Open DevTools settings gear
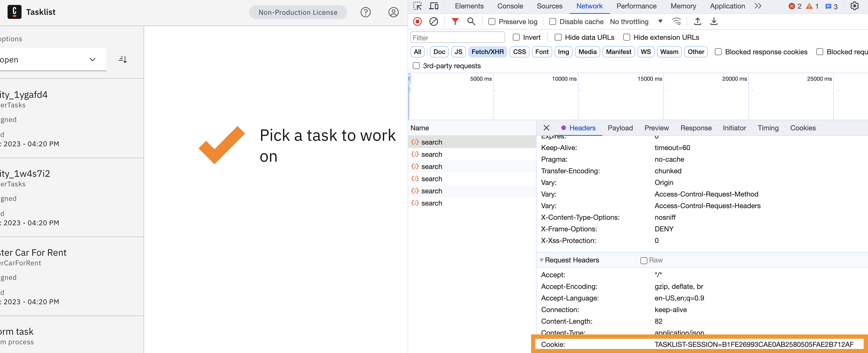Viewport: 868px width, 353px height. point(855,6)
